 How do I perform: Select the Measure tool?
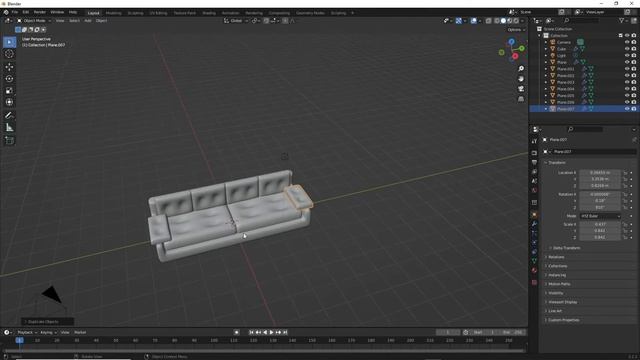(9, 128)
